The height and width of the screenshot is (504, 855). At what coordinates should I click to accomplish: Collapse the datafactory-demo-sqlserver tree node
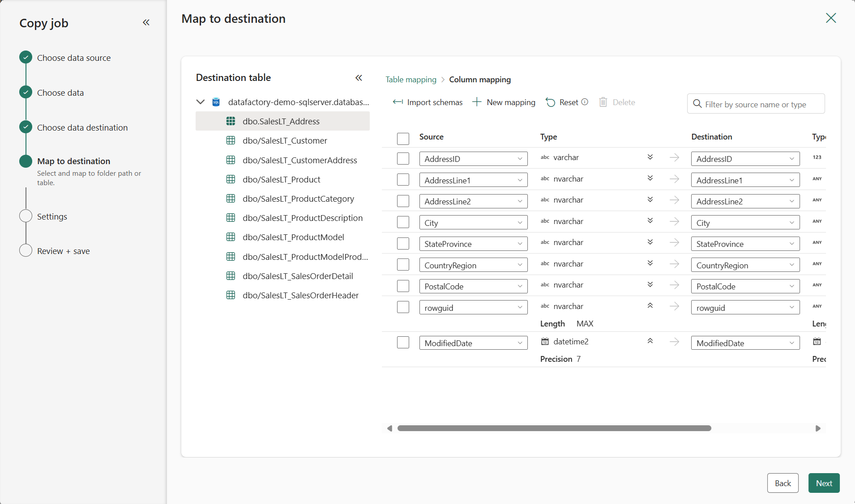pos(201,102)
